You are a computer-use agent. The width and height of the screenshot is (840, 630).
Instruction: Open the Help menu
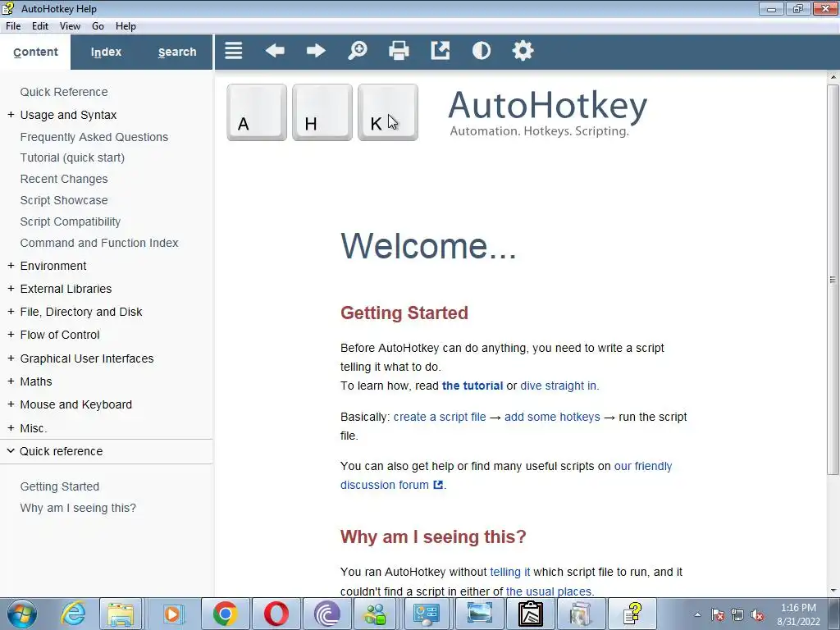click(126, 26)
